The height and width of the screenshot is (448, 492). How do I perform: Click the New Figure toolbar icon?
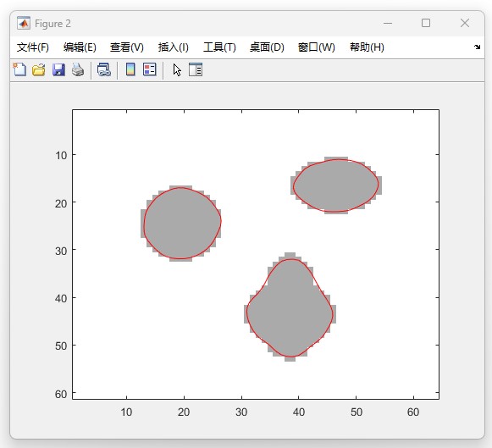19,69
